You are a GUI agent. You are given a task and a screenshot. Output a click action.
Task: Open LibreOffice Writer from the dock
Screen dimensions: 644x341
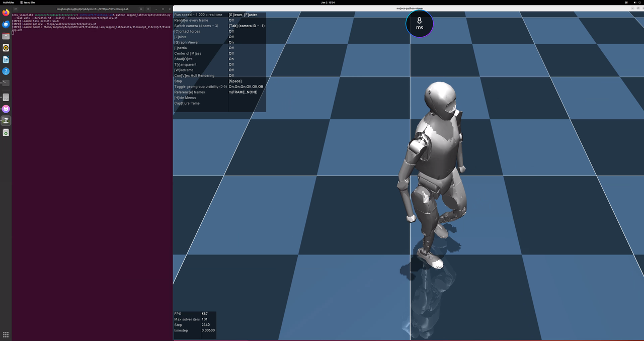(x=6, y=59)
